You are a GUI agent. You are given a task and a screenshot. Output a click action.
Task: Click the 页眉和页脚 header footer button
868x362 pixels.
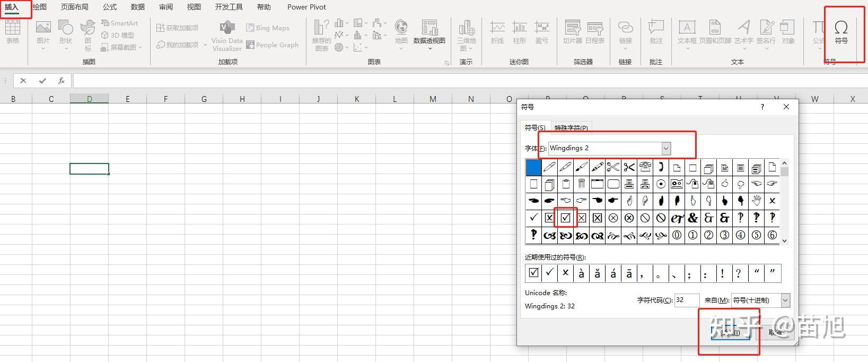pyautogui.click(x=715, y=32)
